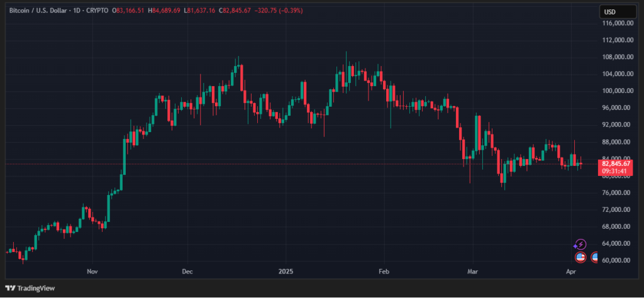
Task: Click the 72,000.00 price axis label
Action: point(618,210)
